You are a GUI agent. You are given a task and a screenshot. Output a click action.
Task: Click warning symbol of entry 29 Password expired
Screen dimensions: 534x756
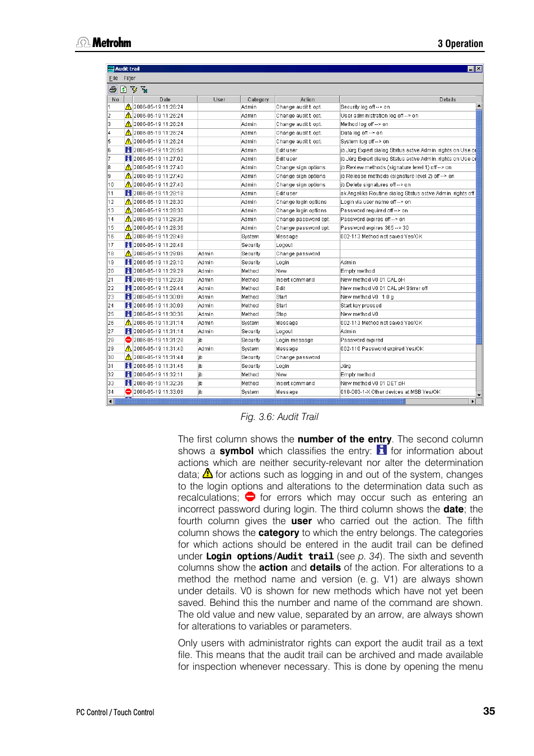[x=128, y=348]
